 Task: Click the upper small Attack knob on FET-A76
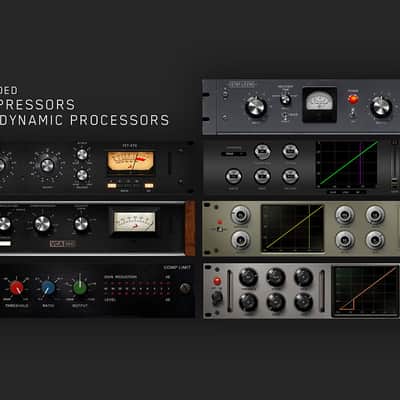[82, 154]
